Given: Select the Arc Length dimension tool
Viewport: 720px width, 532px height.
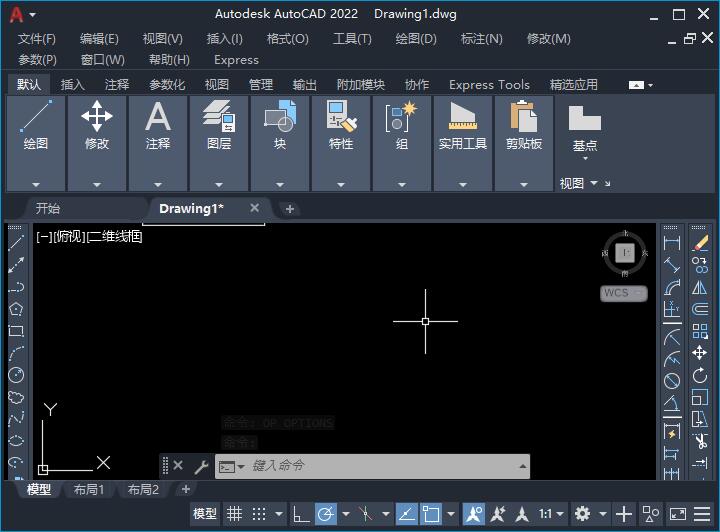Looking at the screenshot, I should coord(672,287).
